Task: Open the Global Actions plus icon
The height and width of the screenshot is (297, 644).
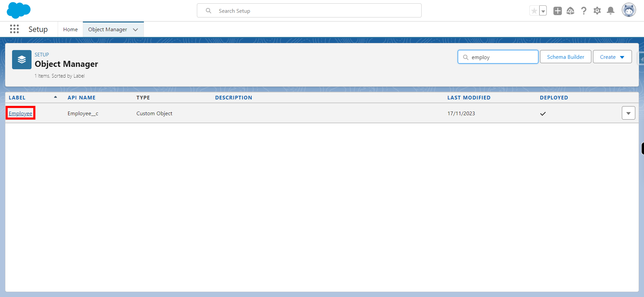Action: (557, 11)
